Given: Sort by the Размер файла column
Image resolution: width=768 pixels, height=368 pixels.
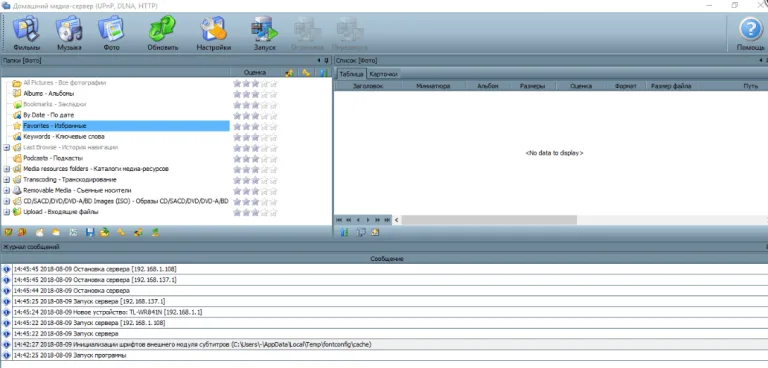Looking at the screenshot, I should coord(671,86).
